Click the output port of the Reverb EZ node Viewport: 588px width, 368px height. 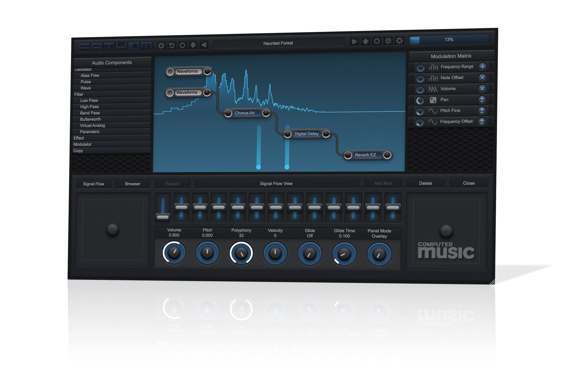[x=387, y=155]
